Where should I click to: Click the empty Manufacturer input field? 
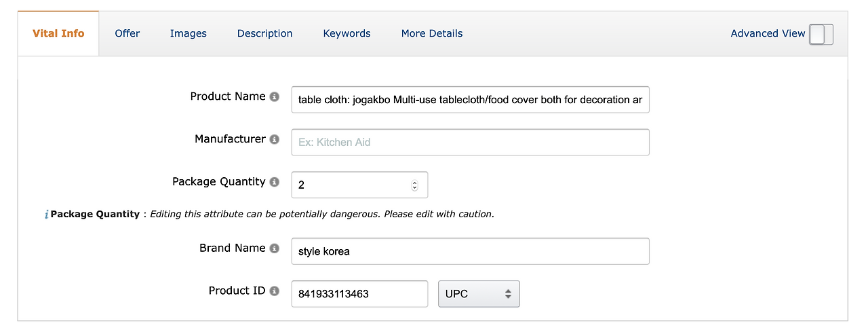click(x=470, y=143)
